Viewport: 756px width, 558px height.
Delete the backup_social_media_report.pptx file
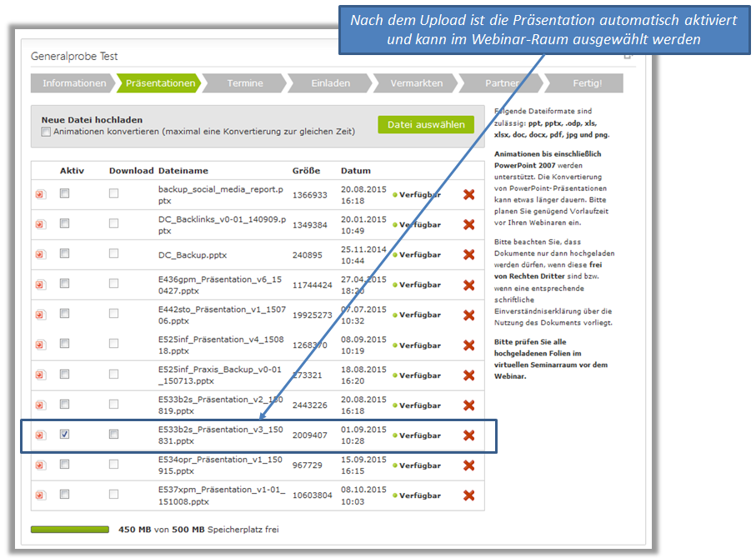469,194
